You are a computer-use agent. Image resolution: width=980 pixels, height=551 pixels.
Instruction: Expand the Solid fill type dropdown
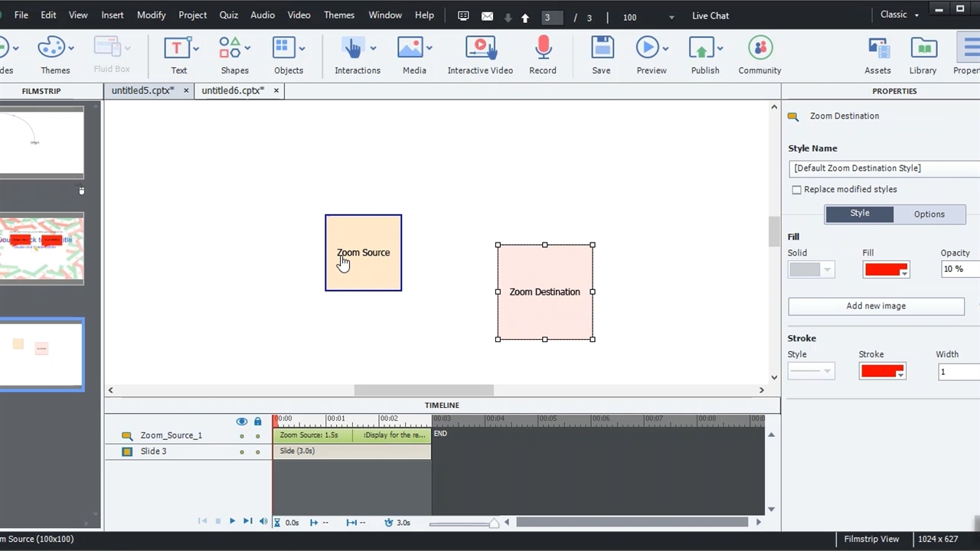tap(811, 269)
